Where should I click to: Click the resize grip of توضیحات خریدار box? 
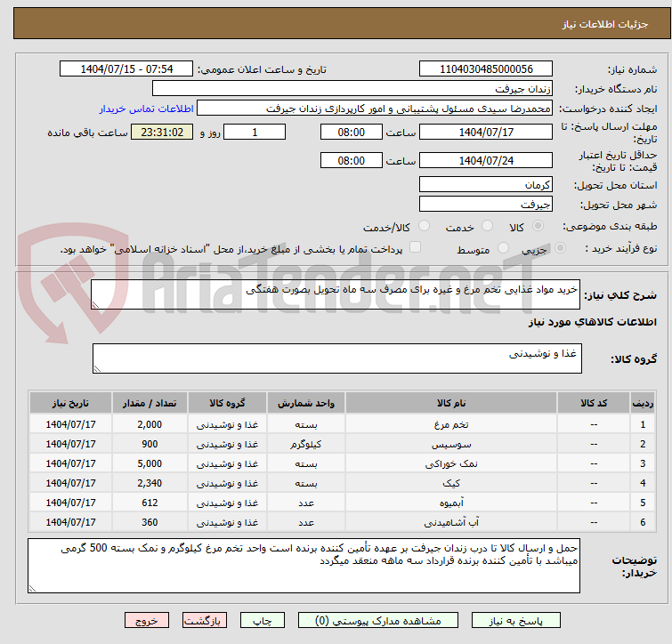coord(32,589)
